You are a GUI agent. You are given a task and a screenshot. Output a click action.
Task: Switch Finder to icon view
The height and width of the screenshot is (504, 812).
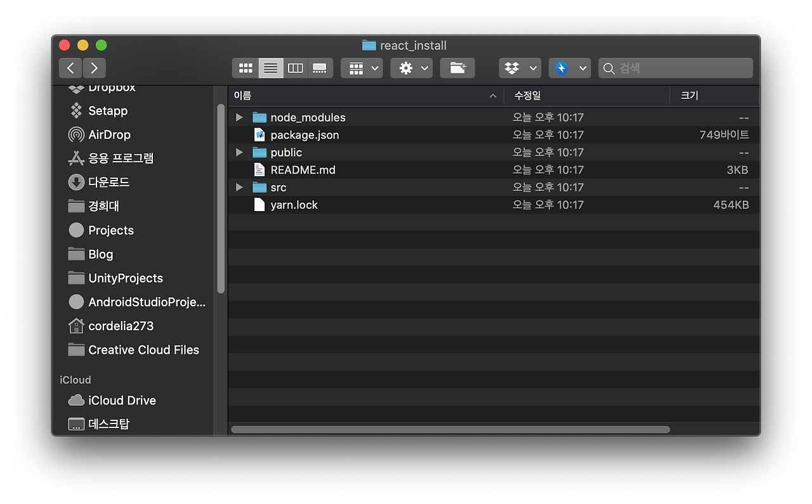tap(246, 68)
